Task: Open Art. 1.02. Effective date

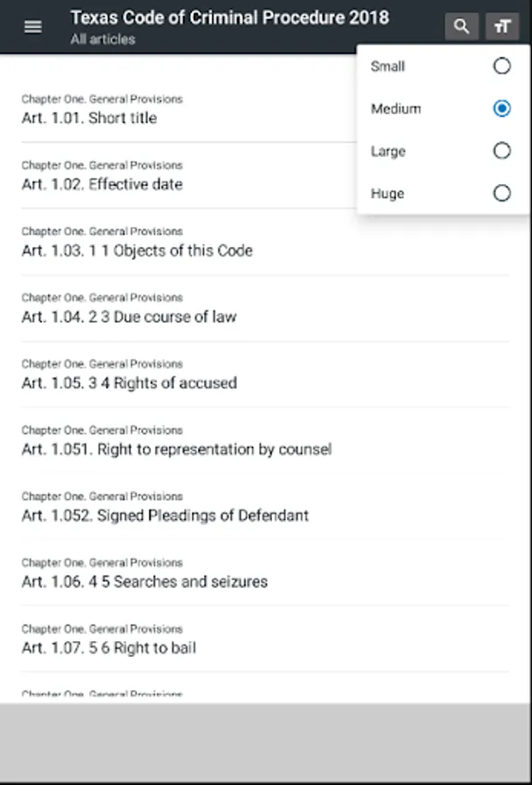Action: [102, 184]
